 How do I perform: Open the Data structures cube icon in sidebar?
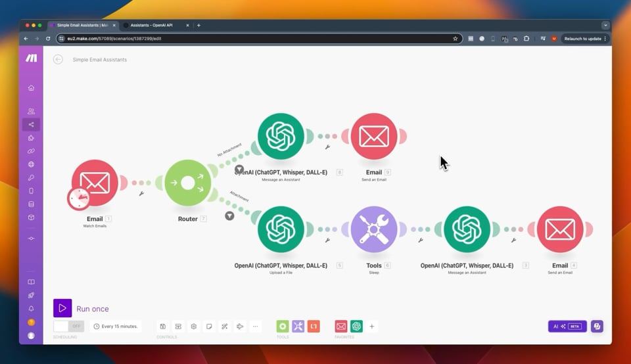31,217
